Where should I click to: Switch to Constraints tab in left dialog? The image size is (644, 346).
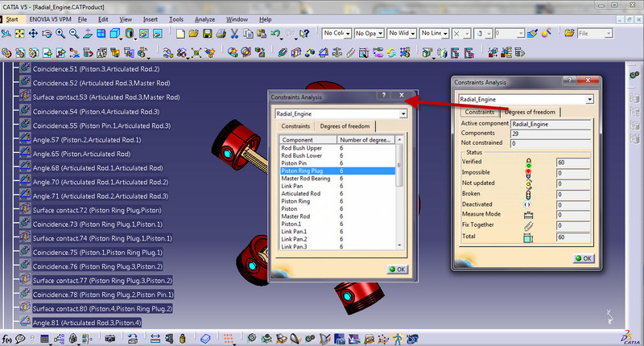(295, 126)
